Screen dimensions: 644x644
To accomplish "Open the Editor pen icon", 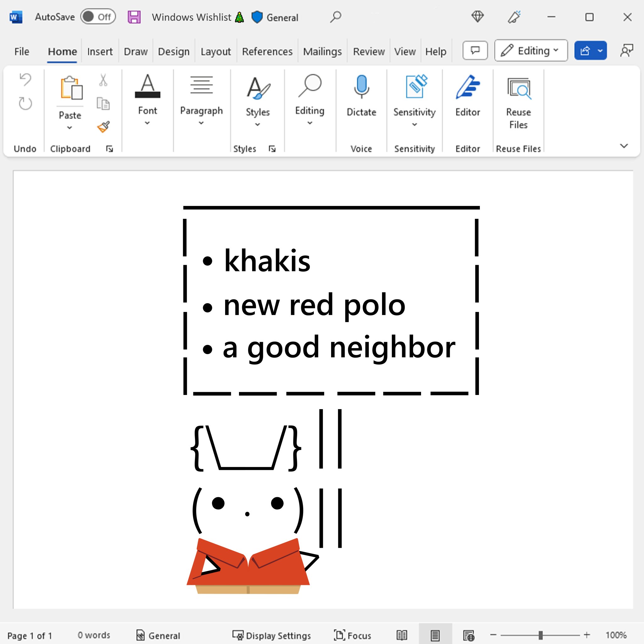I will [x=467, y=87].
